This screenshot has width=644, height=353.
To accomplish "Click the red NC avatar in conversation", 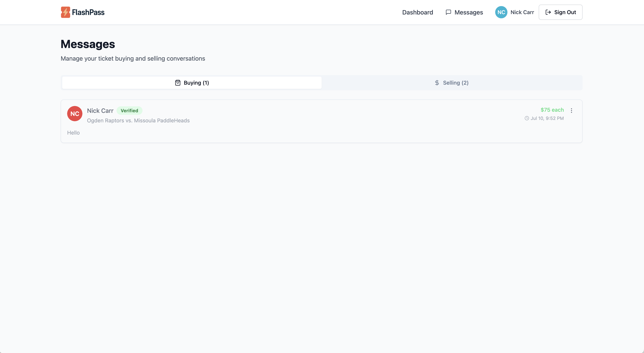I will (75, 114).
